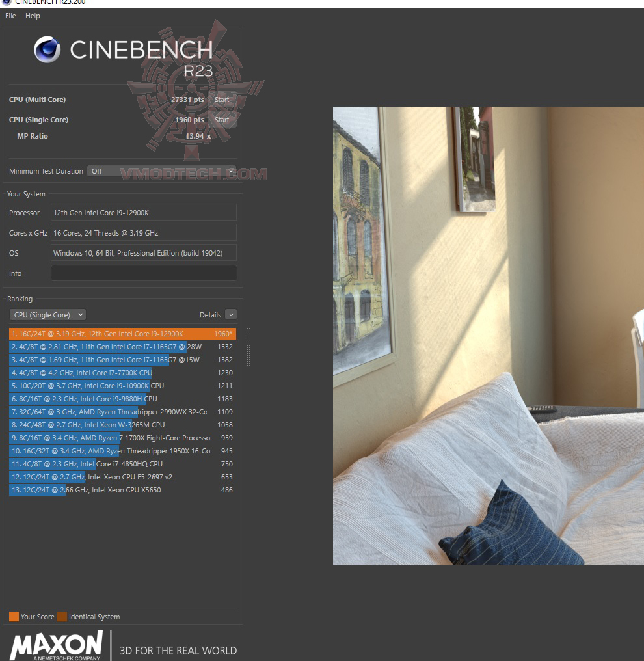Open the File menu
644x661 pixels.
pyautogui.click(x=10, y=16)
